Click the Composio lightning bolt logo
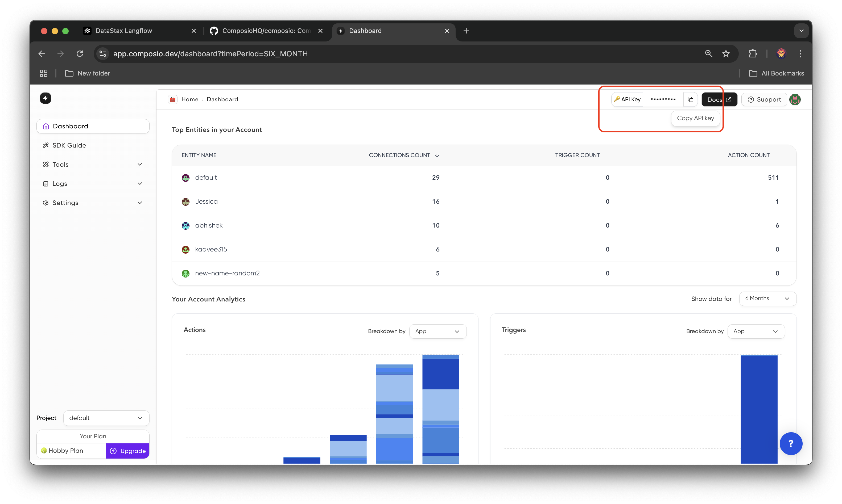Image resolution: width=842 pixels, height=504 pixels. [46, 99]
